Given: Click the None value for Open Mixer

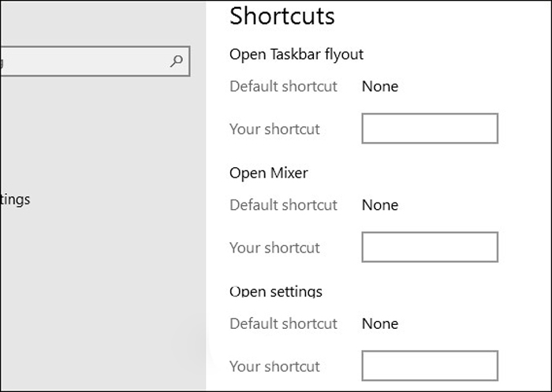Looking at the screenshot, I should pos(379,205).
